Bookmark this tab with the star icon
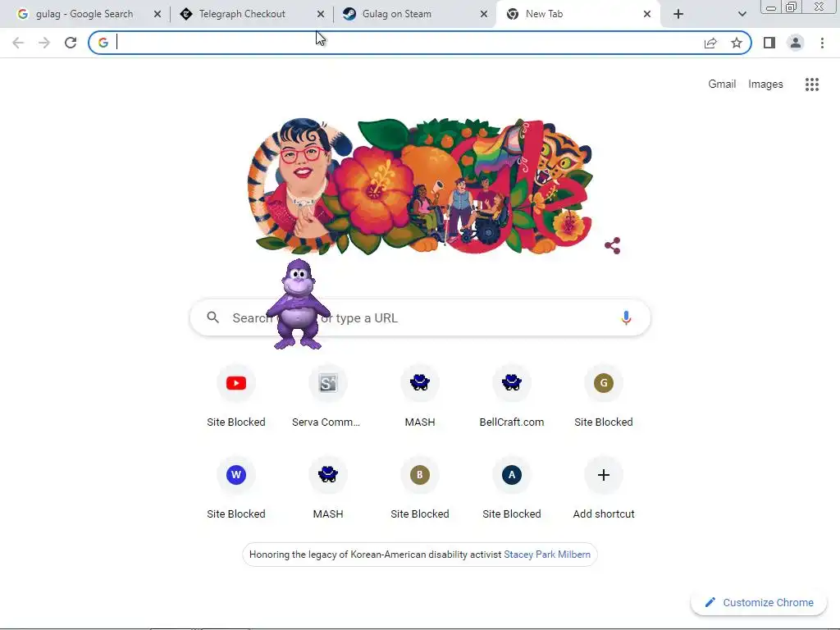This screenshot has width=840, height=630. click(737, 43)
